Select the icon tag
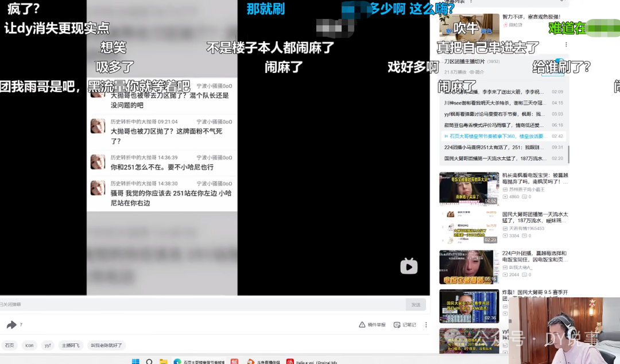Image resolution: width=620 pixels, height=364 pixels. [x=30, y=346]
